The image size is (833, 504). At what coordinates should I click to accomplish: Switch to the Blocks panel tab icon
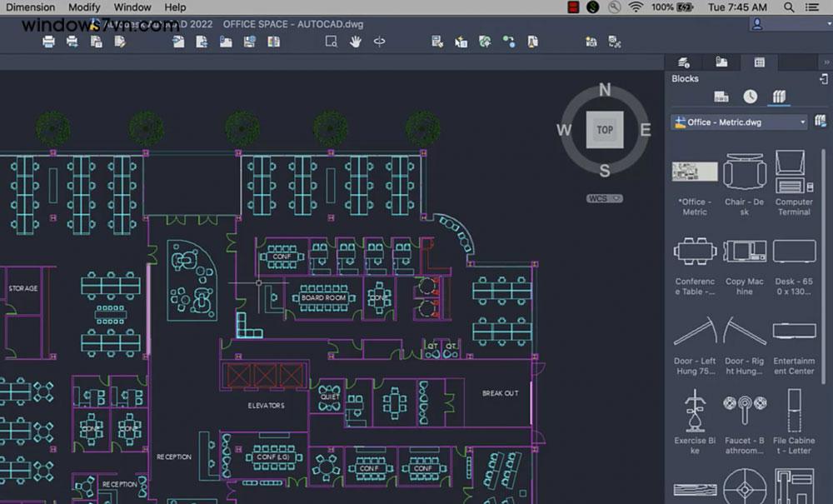(759, 62)
